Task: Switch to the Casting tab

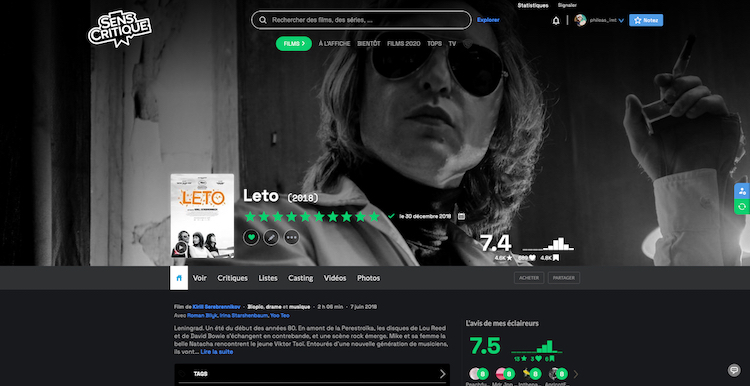Action: (x=300, y=278)
